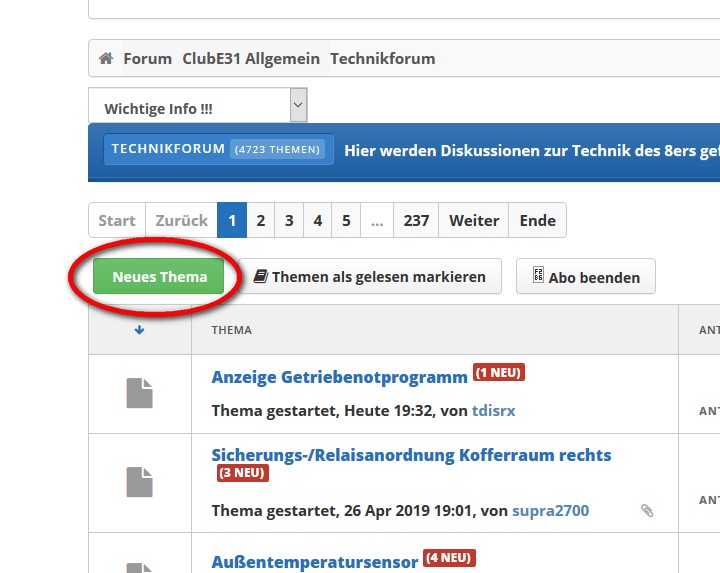Screen dimensions: 720x573
Task: Click the paperclip attachment icon
Action: 647,511
